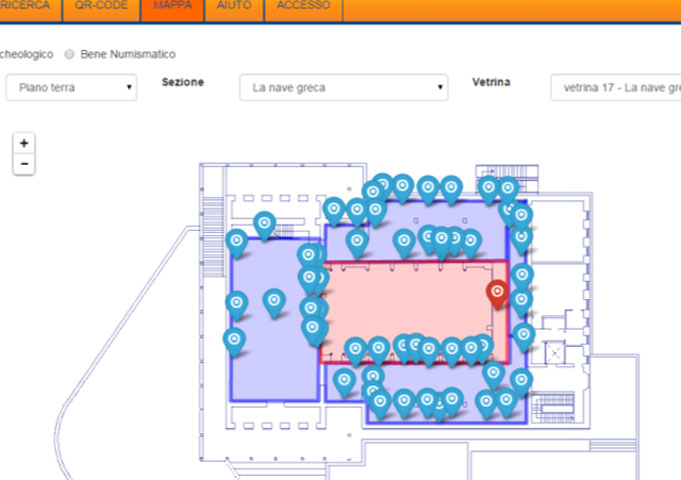This screenshot has width=681, height=480.
Task: Select the Bene Numismatico radio button
Action: [70, 54]
